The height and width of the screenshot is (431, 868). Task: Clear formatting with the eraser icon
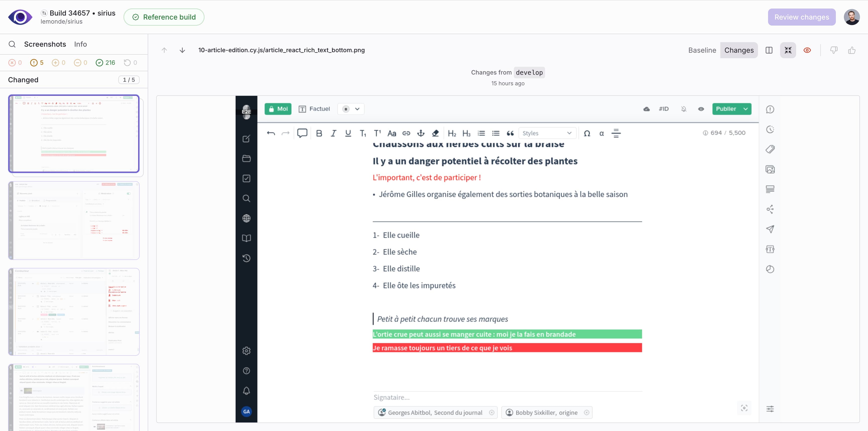point(435,133)
